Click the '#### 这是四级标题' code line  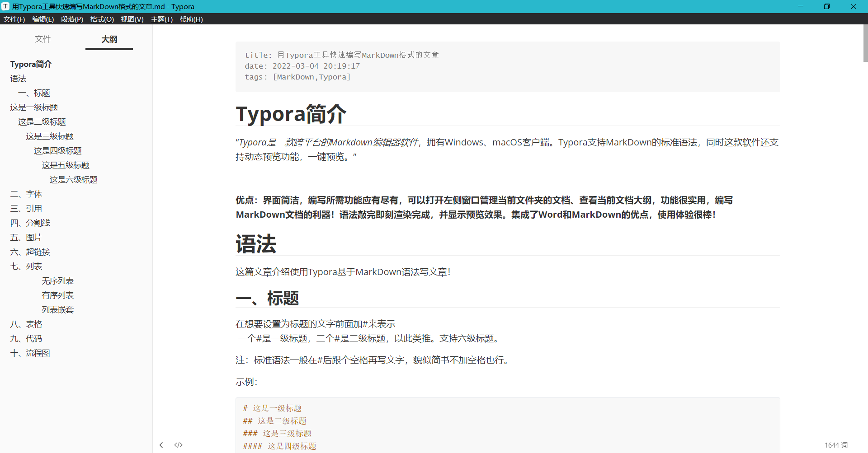280,446
